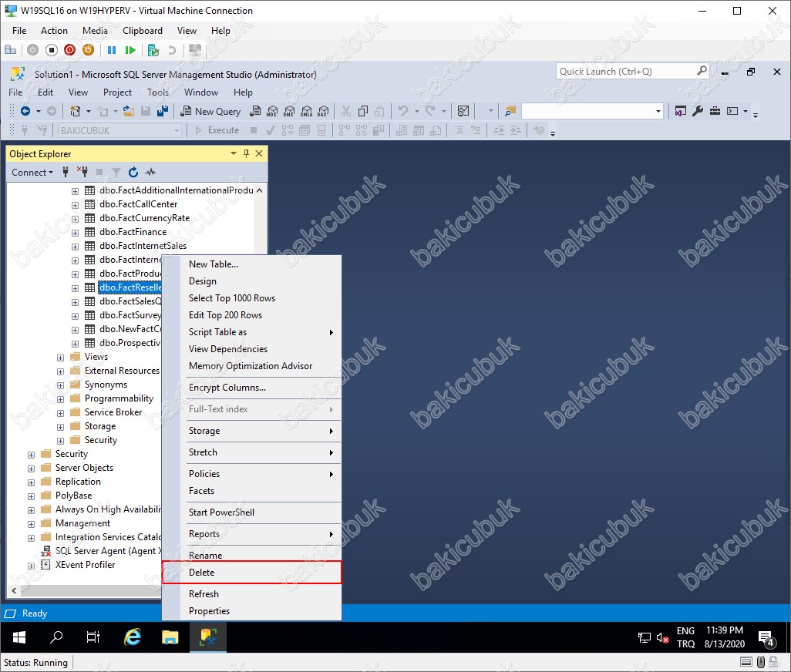Click the Object Explorer Refresh icon
The height and width of the screenshot is (672, 791).
pos(133,173)
